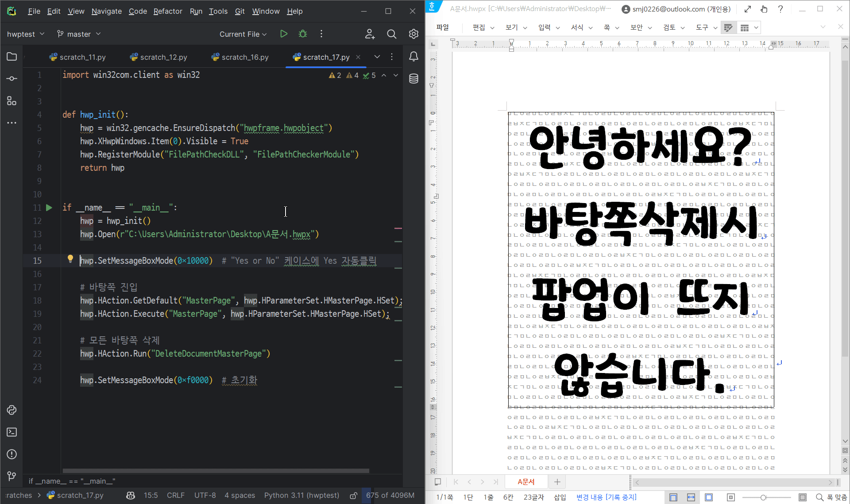Open the Problems tool window
This screenshot has height=504, width=850.
12,454
